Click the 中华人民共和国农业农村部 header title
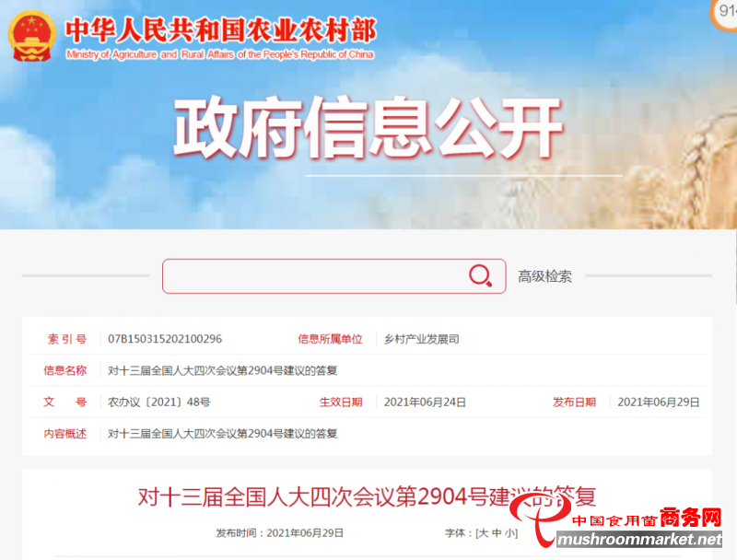 [221, 30]
